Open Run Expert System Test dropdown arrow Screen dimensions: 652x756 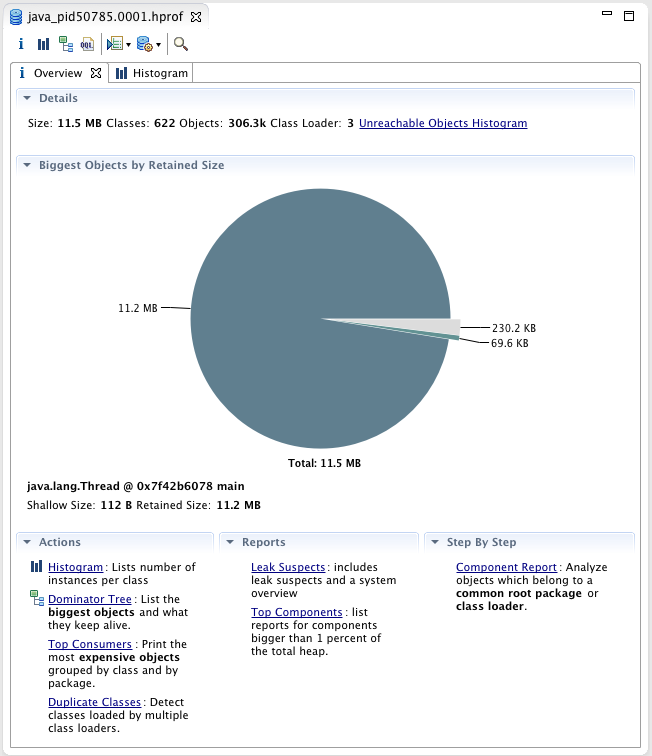pyautogui.click(x=128, y=45)
